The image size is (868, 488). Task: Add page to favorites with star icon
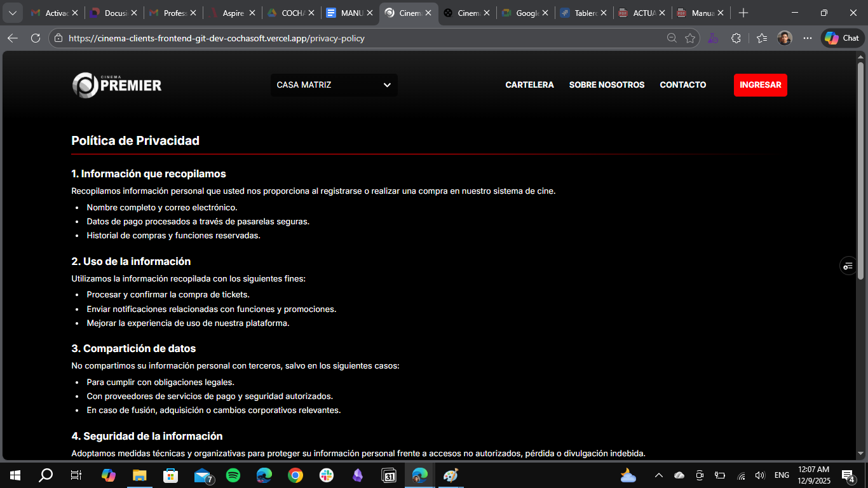(x=690, y=38)
